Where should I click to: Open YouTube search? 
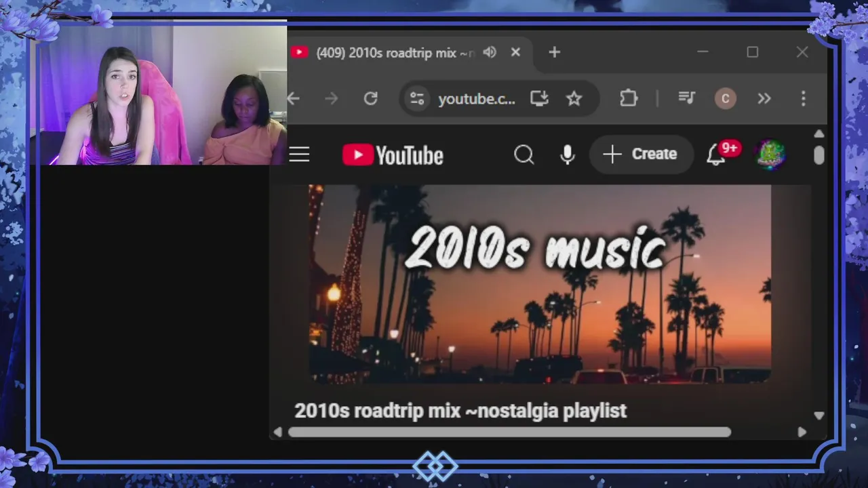click(524, 155)
